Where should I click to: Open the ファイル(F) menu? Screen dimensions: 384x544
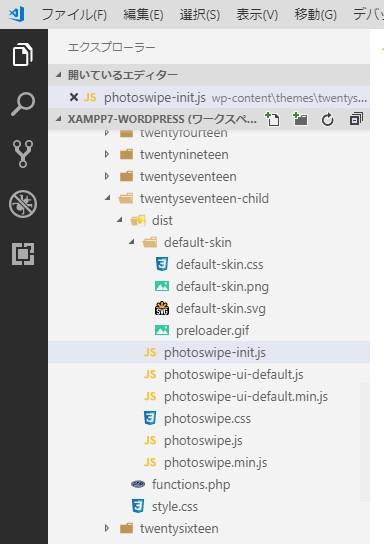tap(74, 15)
